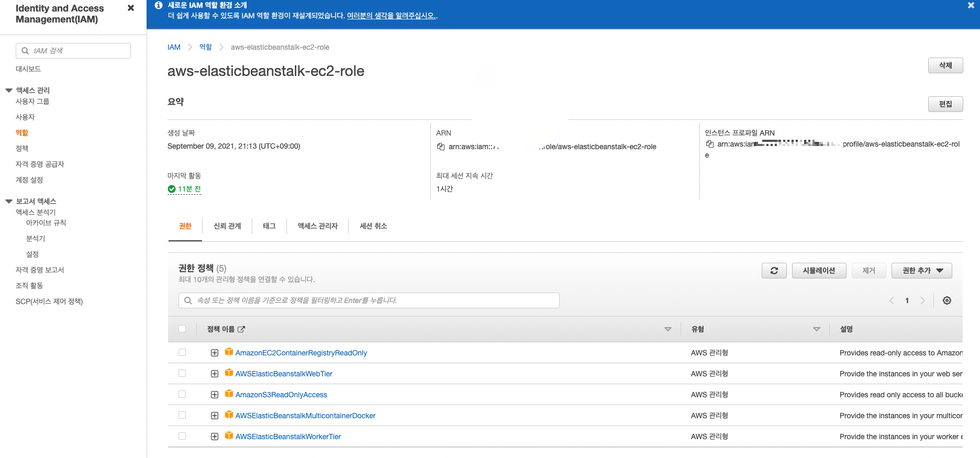Focus the IAM 검색 search field
The image size is (980, 458).
tap(73, 51)
